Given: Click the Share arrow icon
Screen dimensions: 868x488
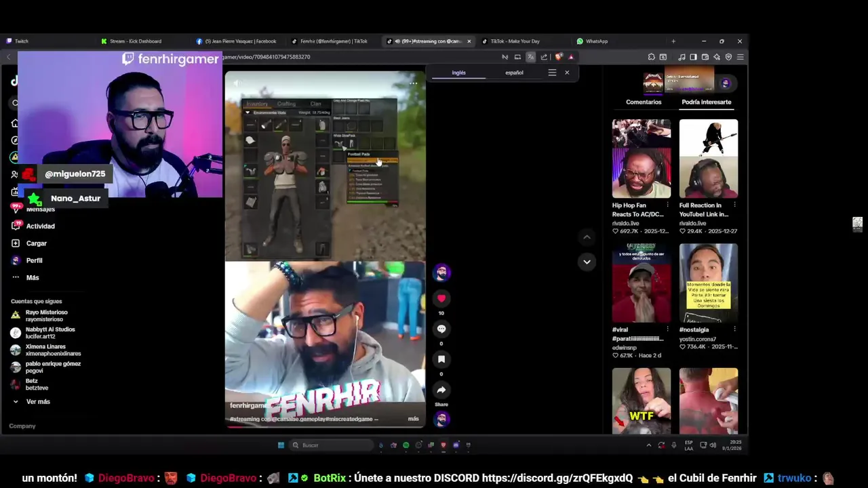Looking at the screenshot, I should [441, 390].
